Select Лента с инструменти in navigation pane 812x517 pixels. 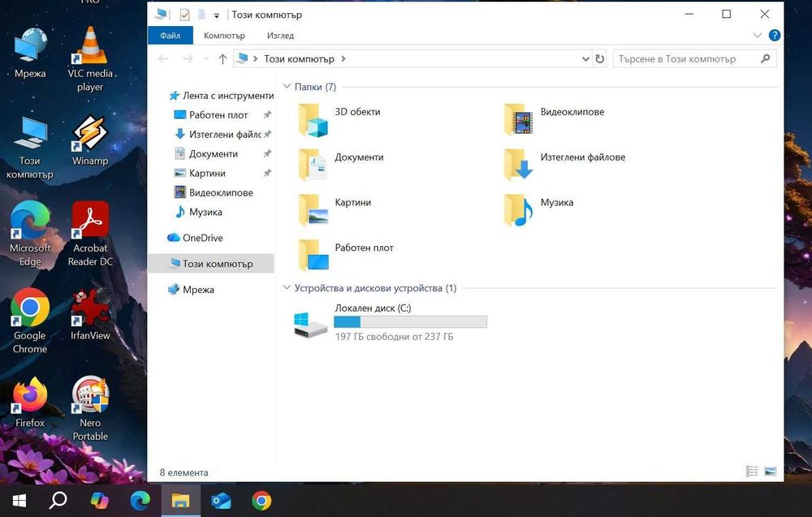(x=222, y=95)
